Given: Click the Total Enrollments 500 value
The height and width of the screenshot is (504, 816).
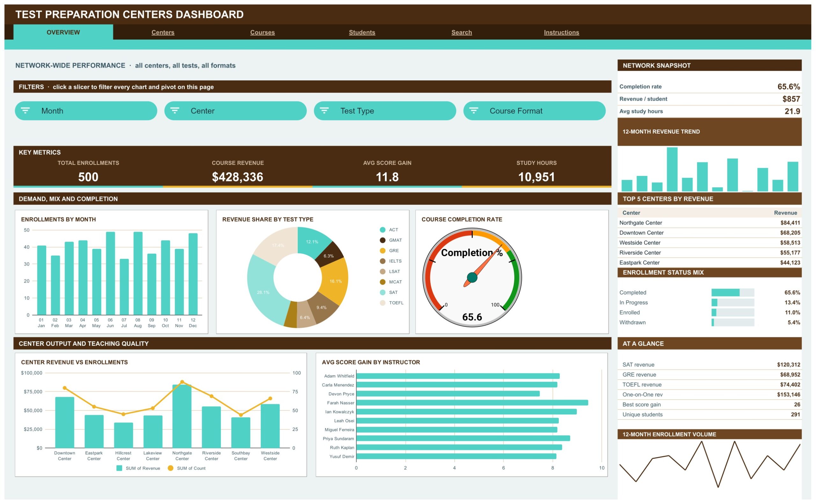Looking at the screenshot, I should click(x=88, y=177).
